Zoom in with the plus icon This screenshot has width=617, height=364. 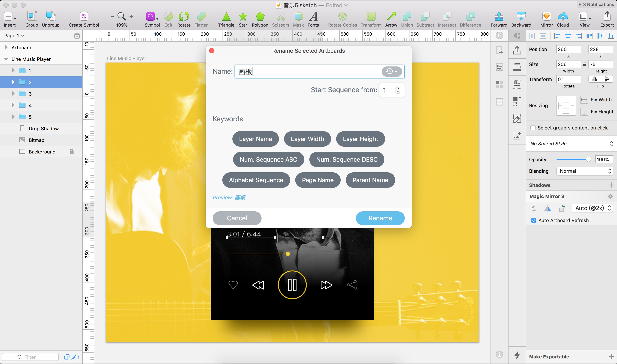(131, 17)
